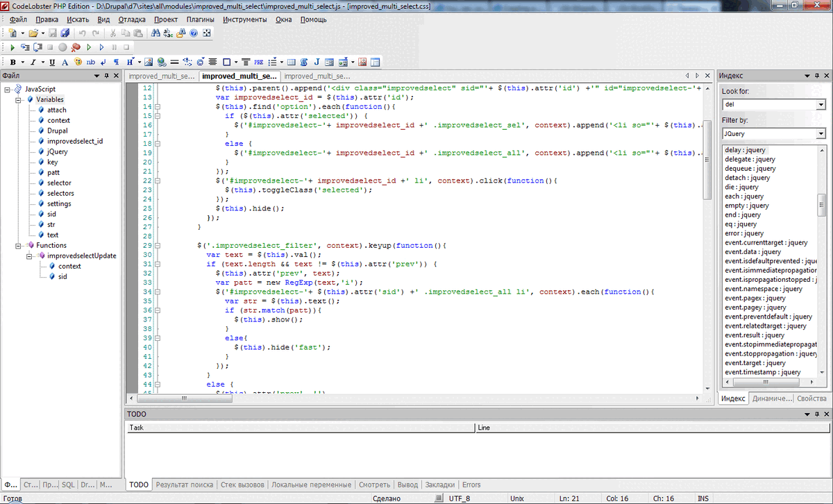Undo the last edit from the toolbar
The height and width of the screenshot is (504, 833).
coord(83,33)
